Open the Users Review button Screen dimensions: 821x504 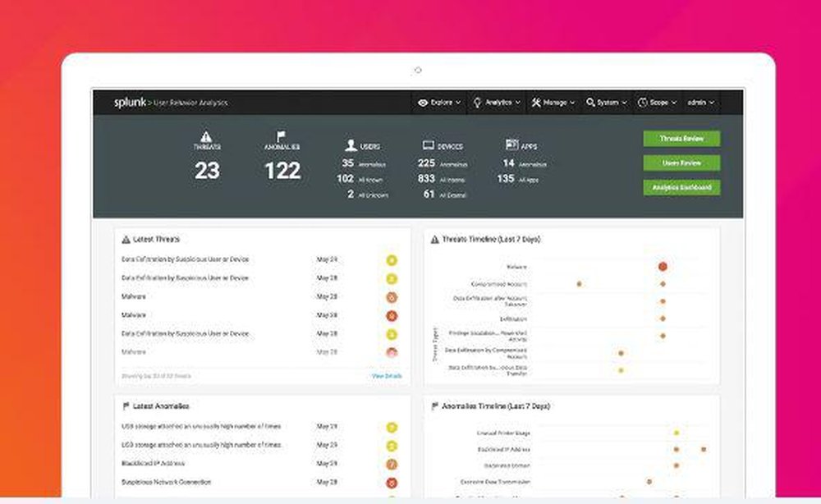tap(681, 163)
